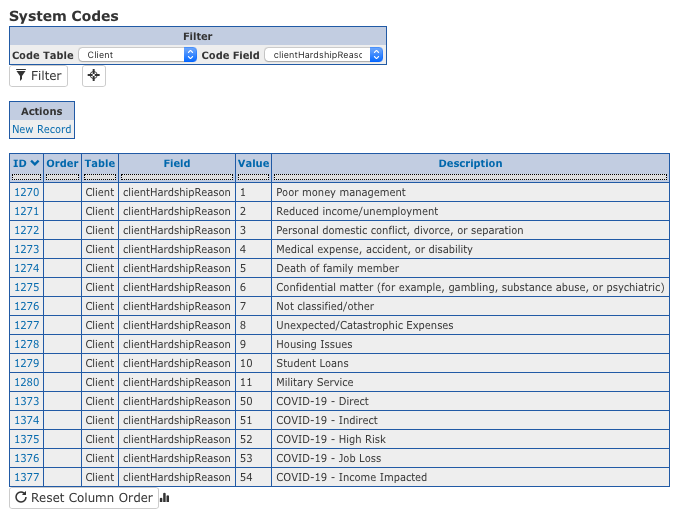Open record ID 1270
The width and height of the screenshot is (696, 523).
(x=27, y=192)
